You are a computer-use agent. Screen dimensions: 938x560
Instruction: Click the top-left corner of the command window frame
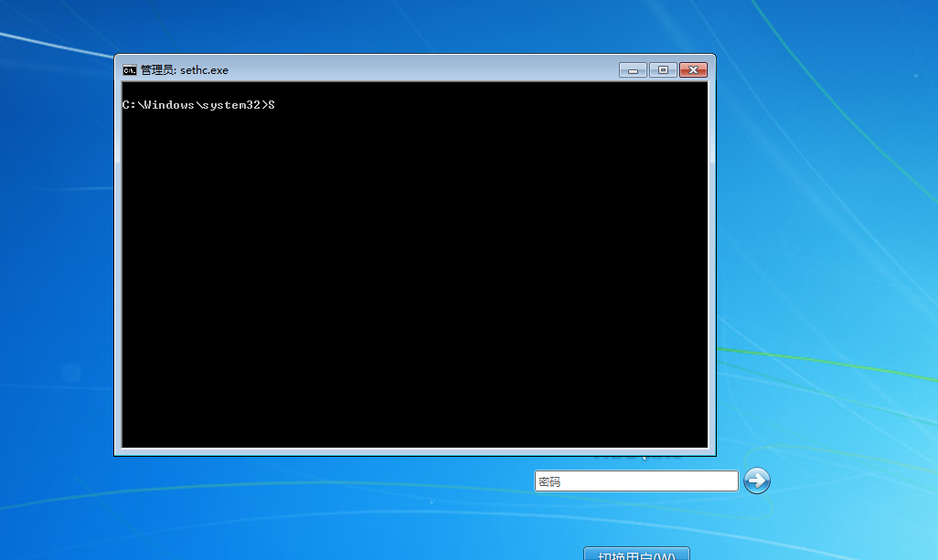pos(116,57)
